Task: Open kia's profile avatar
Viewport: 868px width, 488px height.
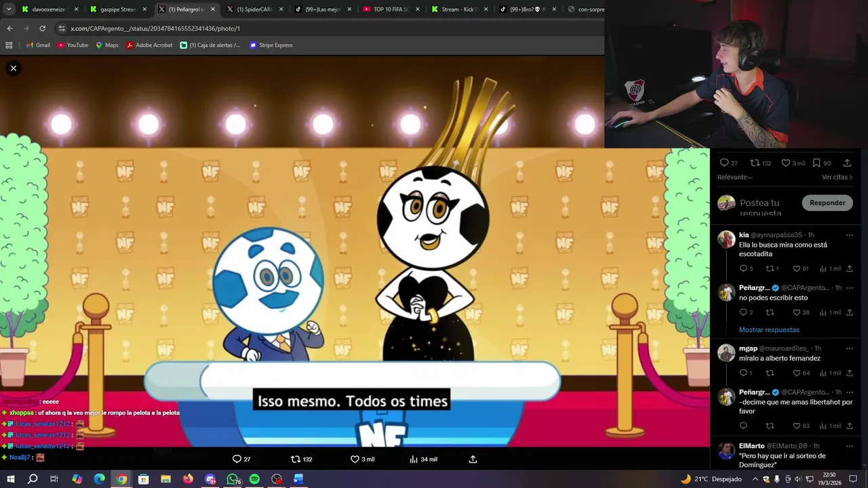Action: click(726, 239)
